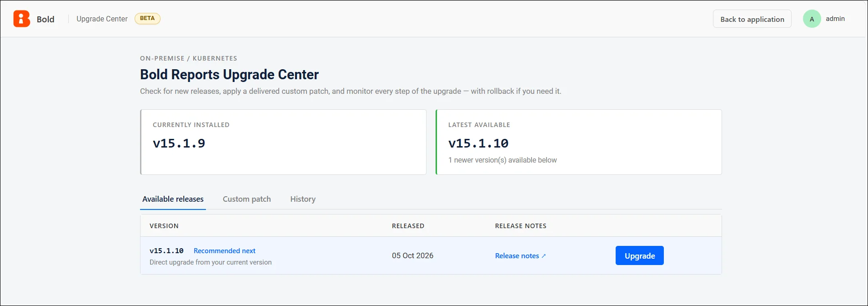Click the v15.1.10 version in releases table
Viewport: 868px width, 306px height.
point(166,251)
